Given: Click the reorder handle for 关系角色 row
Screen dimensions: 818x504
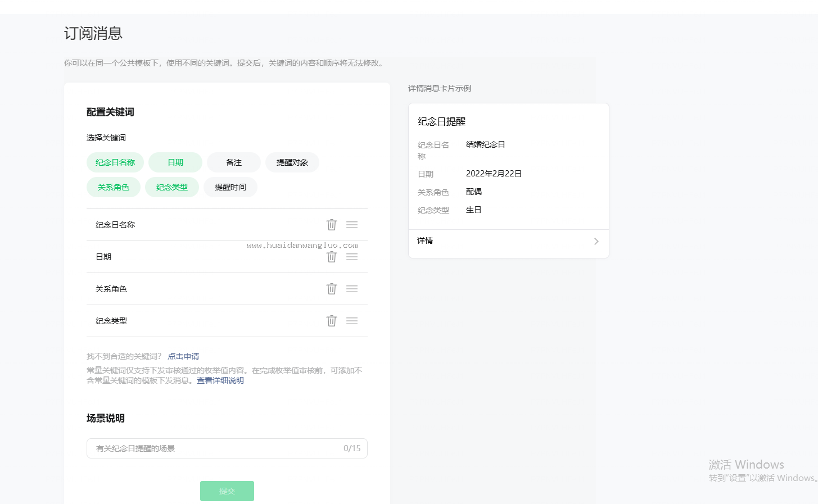Looking at the screenshot, I should click(x=352, y=289).
